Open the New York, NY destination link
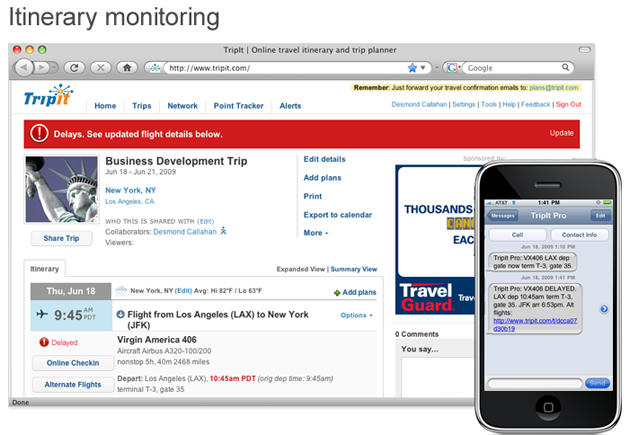Screen dimensions: 630x435 click(x=131, y=190)
